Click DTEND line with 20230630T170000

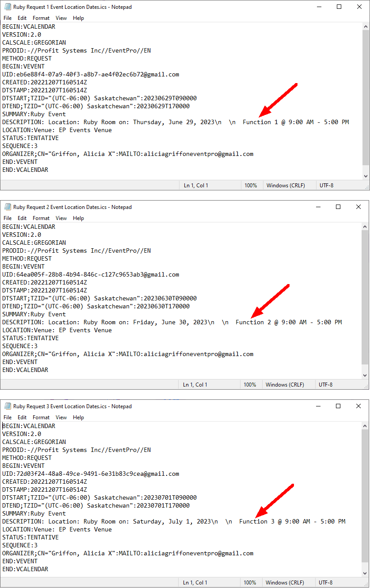coord(96,307)
